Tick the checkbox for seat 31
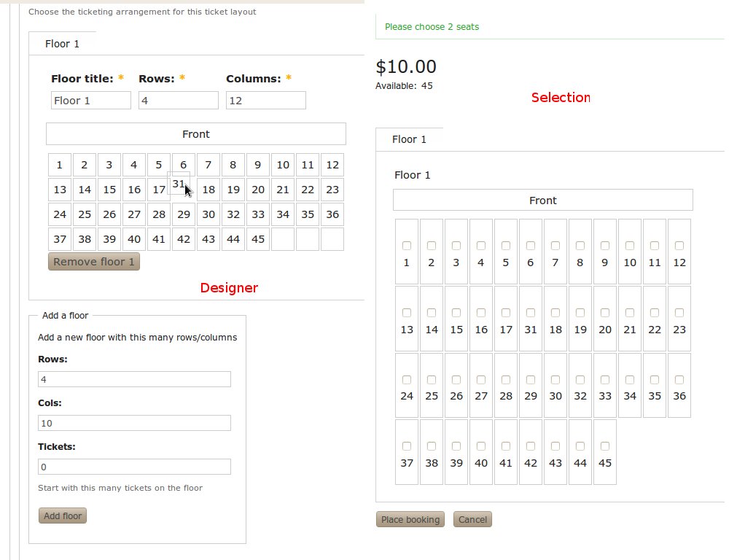This screenshot has height=560, width=729. (x=531, y=313)
